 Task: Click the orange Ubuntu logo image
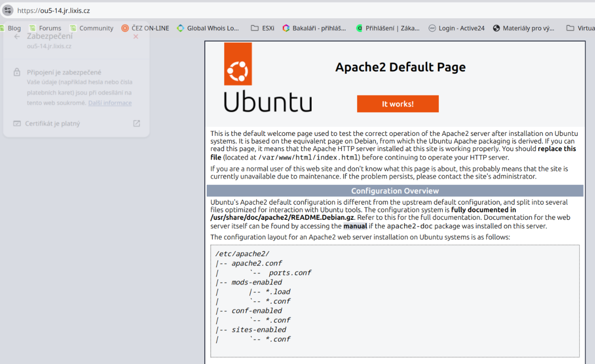(x=238, y=64)
